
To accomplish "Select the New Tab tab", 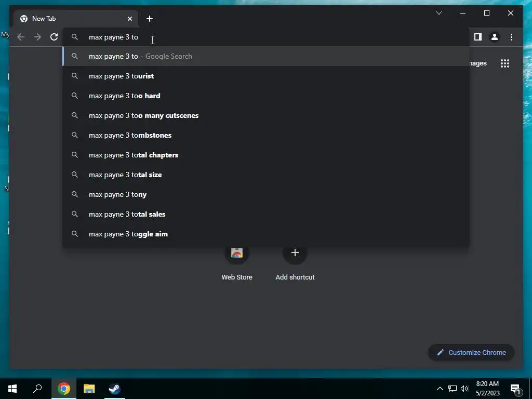I will click(76, 19).
